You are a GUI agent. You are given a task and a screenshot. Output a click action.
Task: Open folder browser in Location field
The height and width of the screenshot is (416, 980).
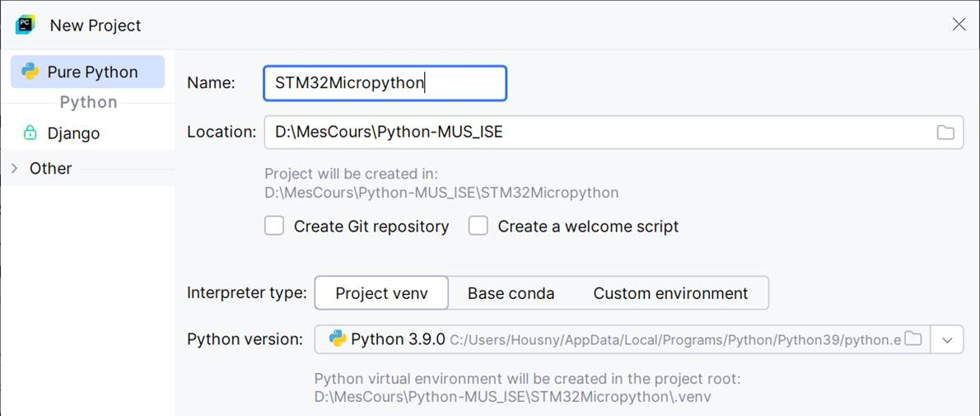(945, 132)
